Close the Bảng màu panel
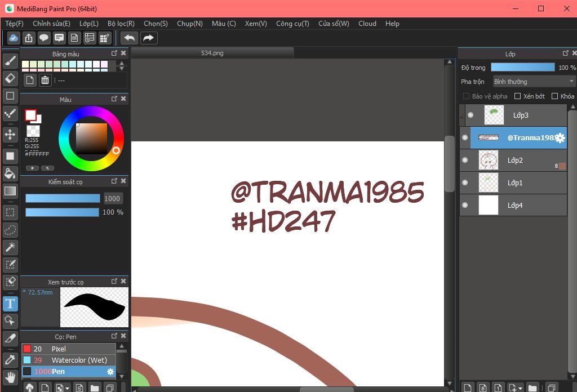 (x=123, y=54)
